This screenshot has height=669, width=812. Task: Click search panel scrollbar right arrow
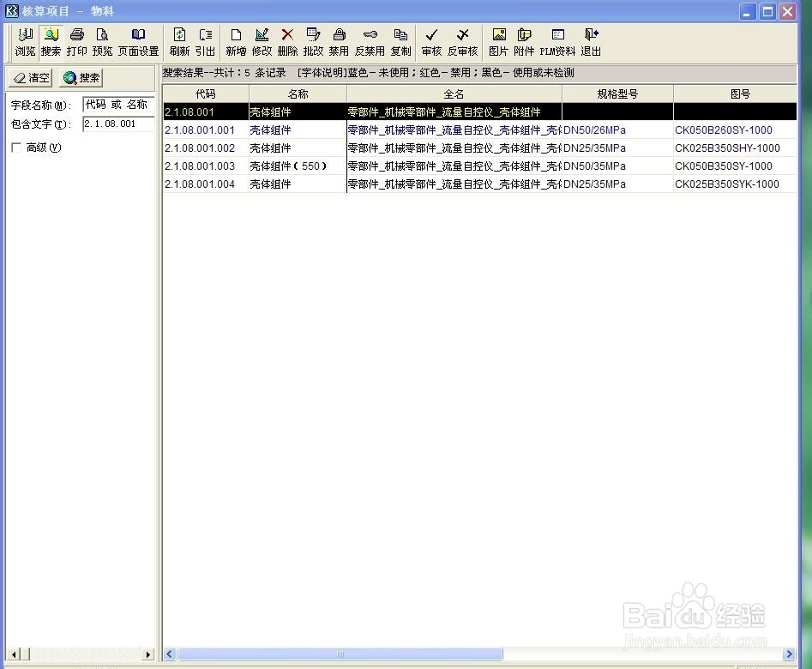click(148, 654)
